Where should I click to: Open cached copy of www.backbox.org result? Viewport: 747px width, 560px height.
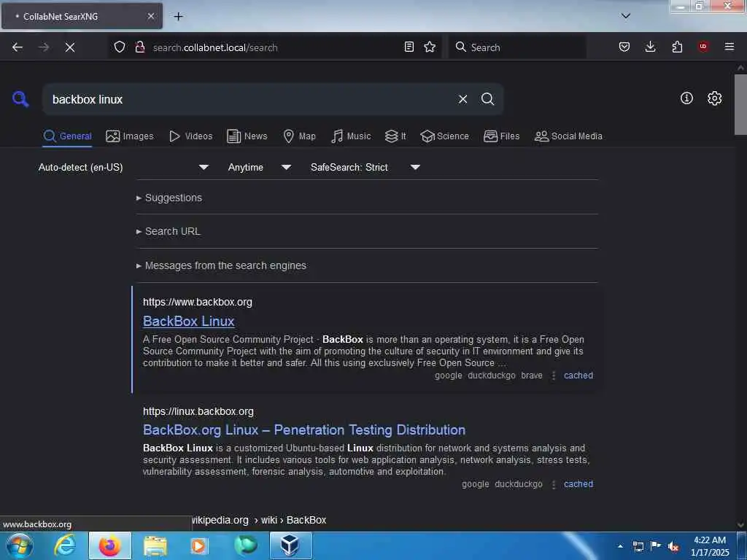tap(578, 376)
